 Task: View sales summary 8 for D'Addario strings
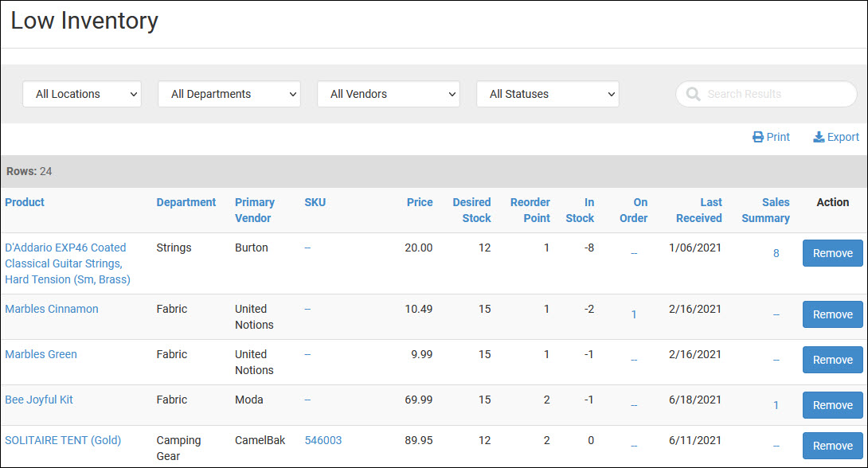pyautogui.click(x=776, y=254)
